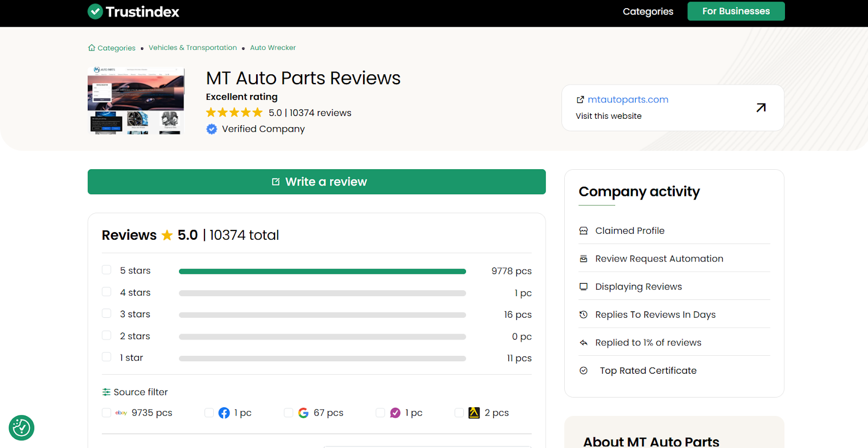Click the cookie settings icon
This screenshot has height=448, width=868.
[x=22, y=428]
